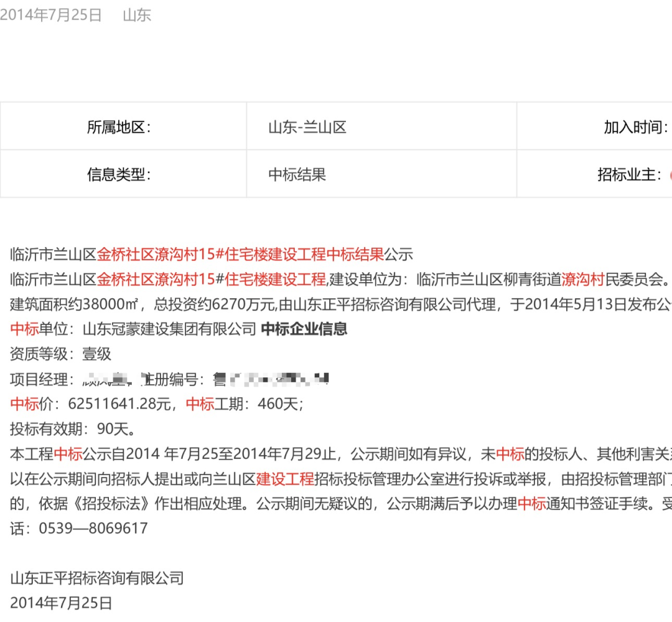Select the 所属地区: table label
The height and width of the screenshot is (622, 672).
coord(119,127)
